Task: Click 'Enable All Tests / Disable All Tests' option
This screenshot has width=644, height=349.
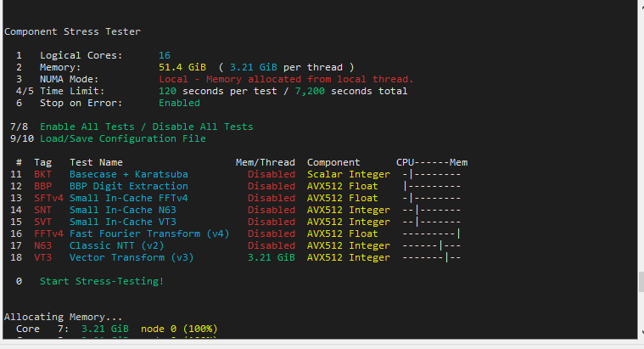Action: [146, 127]
